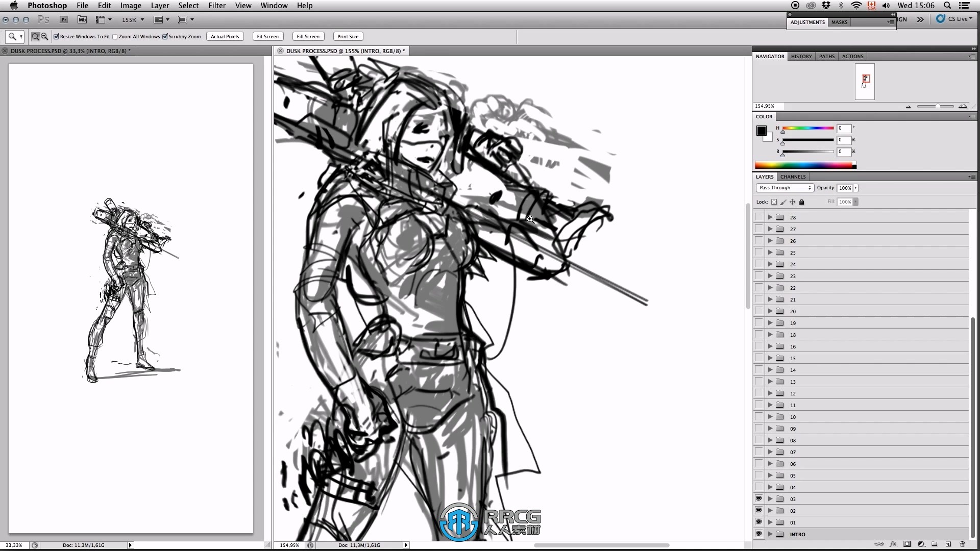Click the Actual Pixels button
980x551 pixels.
pos(225,36)
